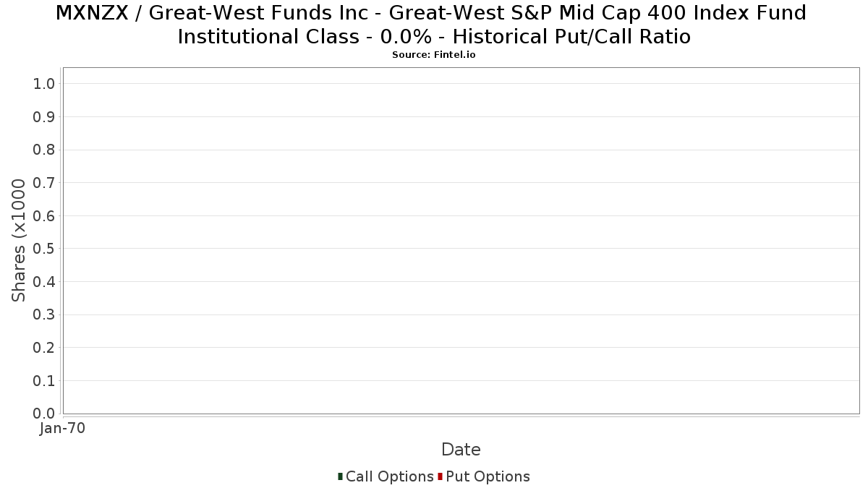Click the 1.0 y-axis tick label
The image size is (868, 488).
[44, 84]
